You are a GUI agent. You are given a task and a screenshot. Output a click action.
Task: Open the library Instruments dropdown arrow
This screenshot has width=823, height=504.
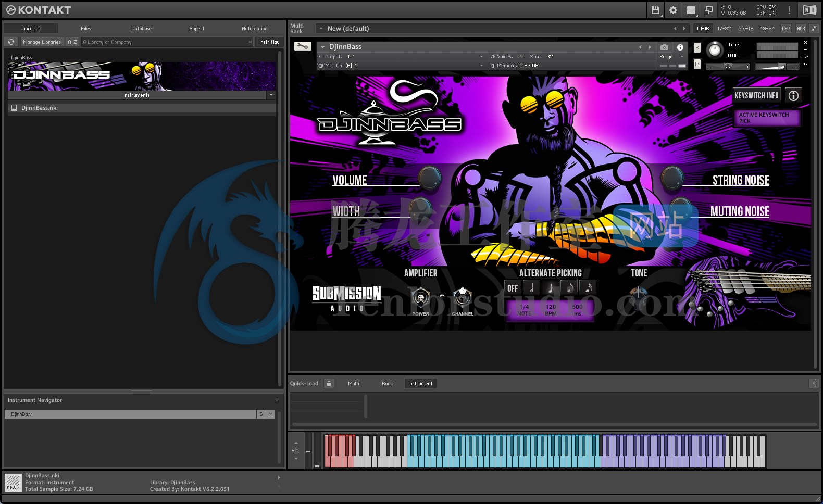[271, 95]
